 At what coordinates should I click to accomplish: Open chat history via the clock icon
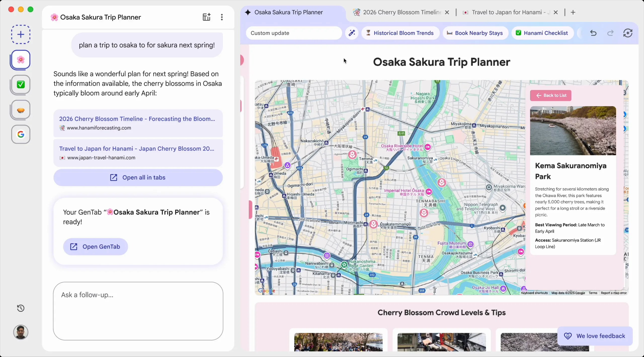(20, 308)
